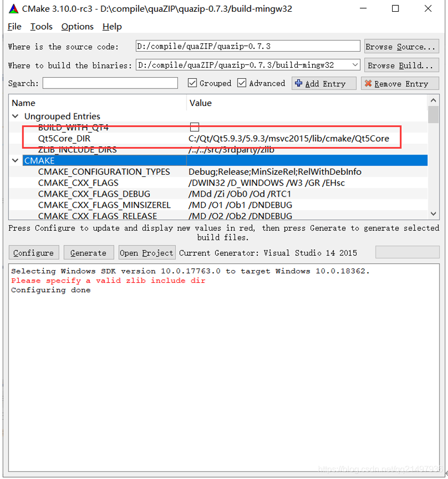This screenshot has width=448, height=479.
Task: Click the /MDd /Zi /Ob0 value
Action: pos(240,193)
